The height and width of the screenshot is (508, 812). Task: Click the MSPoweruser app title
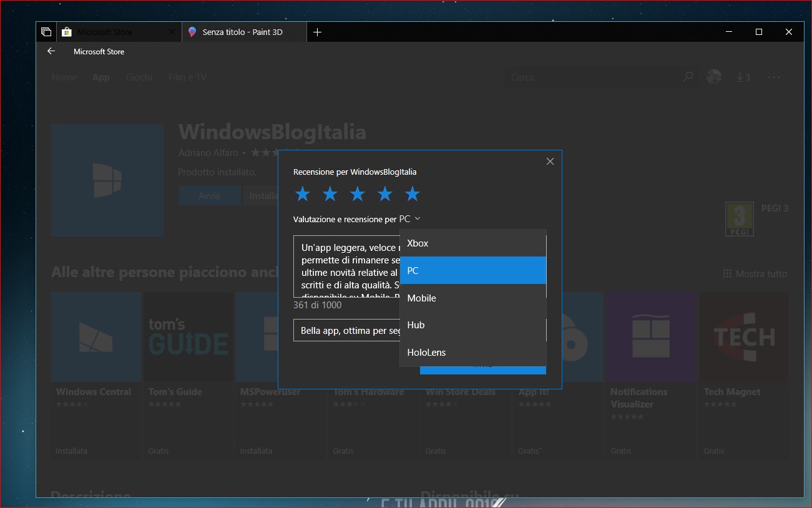pos(270,392)
